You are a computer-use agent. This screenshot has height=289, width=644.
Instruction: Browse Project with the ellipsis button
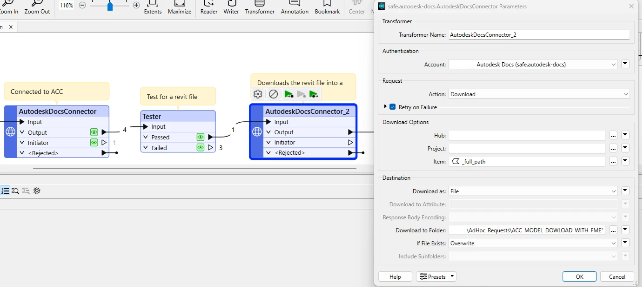(613, 149)
